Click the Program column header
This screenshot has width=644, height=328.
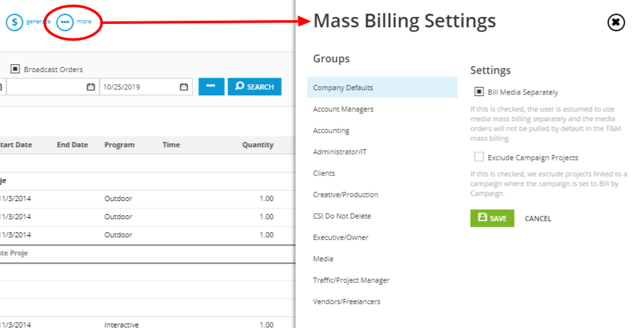[120, 145]
